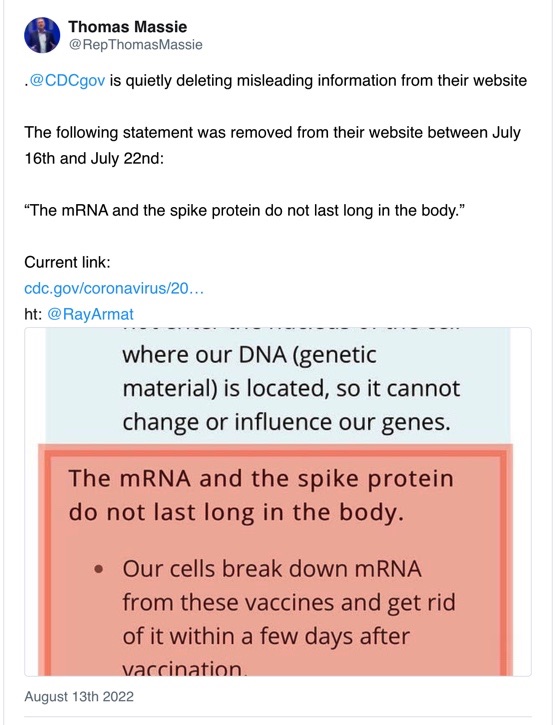The image size is (558, 725).
Task: Click the 'do not last long' line in image
Action: [236, 512]
